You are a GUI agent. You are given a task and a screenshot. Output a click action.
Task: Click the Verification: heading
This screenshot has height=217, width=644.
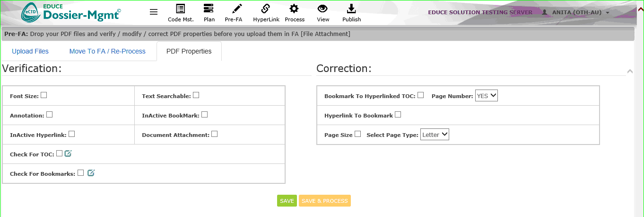coord(32,68)
